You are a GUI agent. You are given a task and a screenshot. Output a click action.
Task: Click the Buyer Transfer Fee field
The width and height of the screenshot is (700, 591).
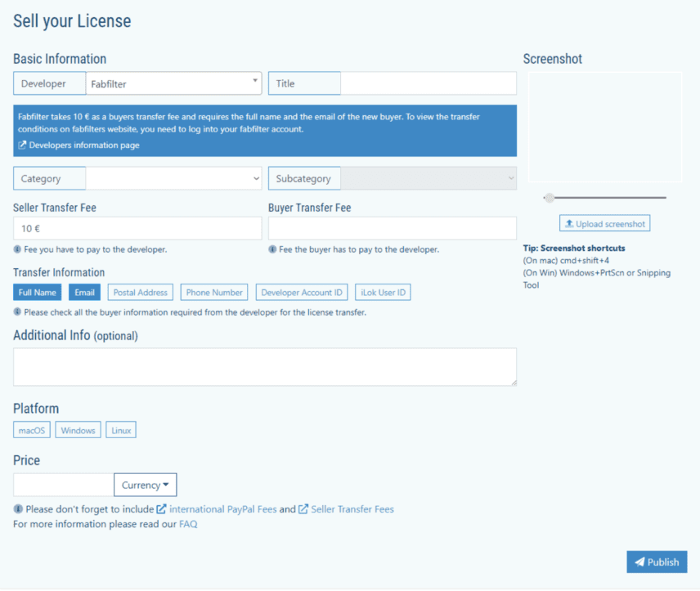pyautogui.click(x=393, y=229)
